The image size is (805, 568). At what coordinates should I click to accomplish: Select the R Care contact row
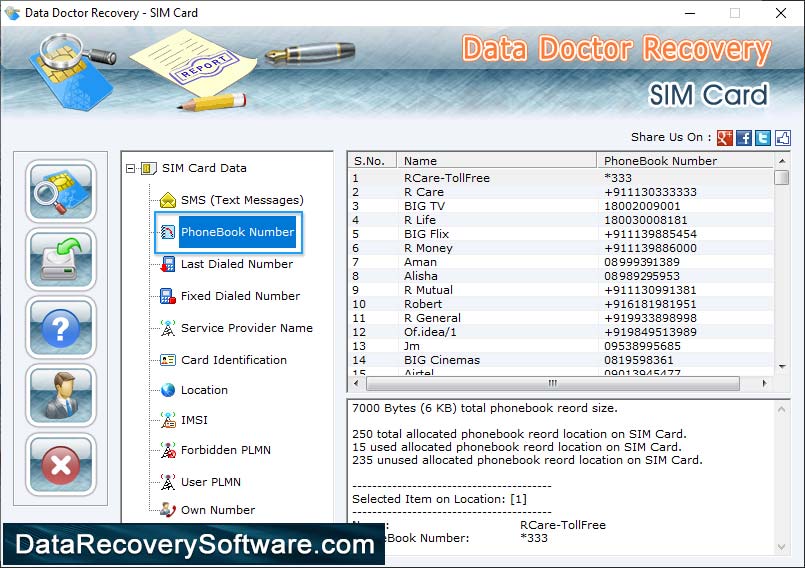coord(561,192)
